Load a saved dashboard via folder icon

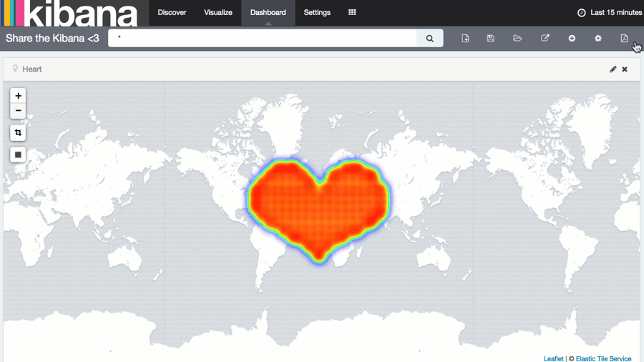517,38
